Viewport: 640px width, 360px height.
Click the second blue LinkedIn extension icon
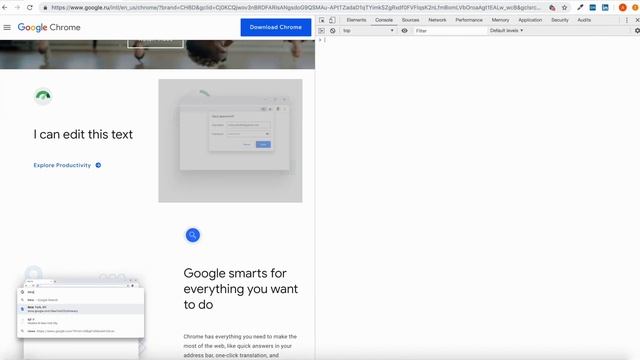[x=605, y=8]
